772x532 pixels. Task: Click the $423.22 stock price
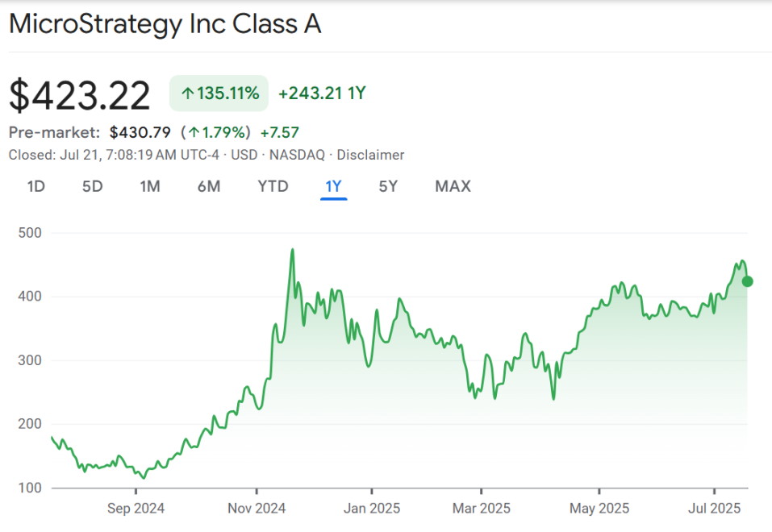(80, 94)
